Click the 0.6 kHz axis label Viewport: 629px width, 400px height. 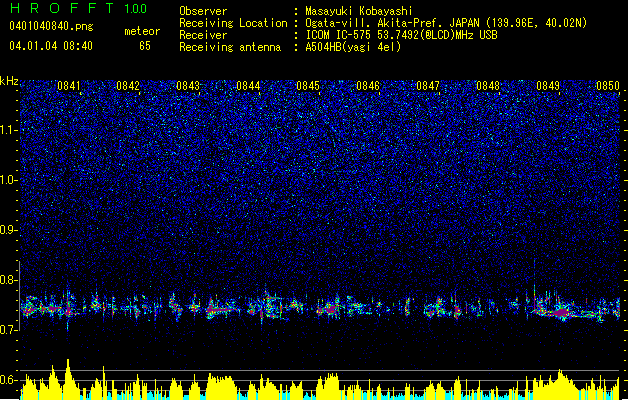click(x=8, y=380)
